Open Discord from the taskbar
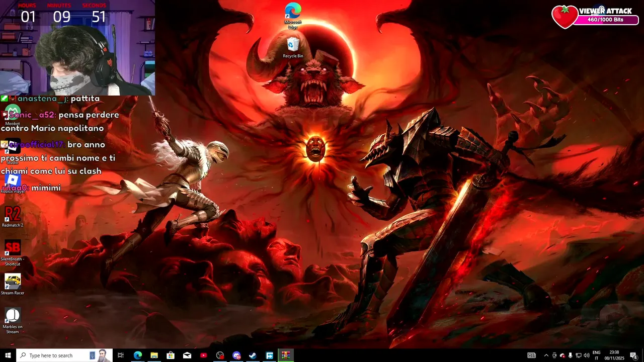The height and width of the screenshot is (362, 644). (x=236, y=355)
